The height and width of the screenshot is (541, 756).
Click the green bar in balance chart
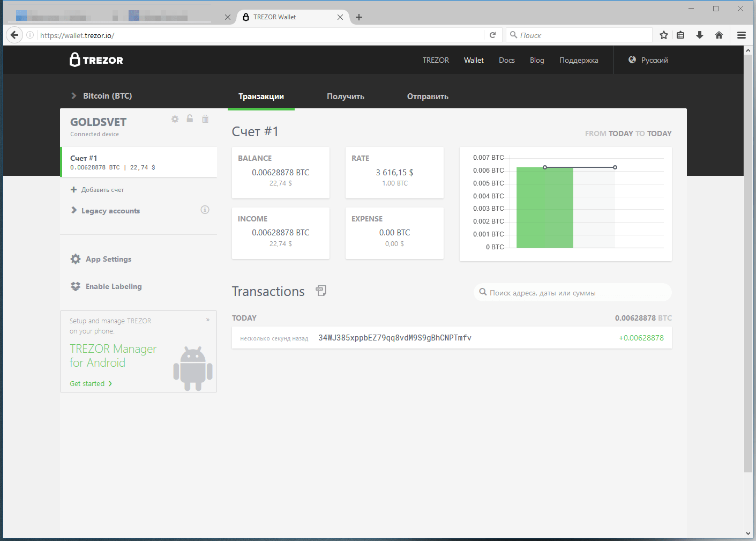[x=544, y=207]
